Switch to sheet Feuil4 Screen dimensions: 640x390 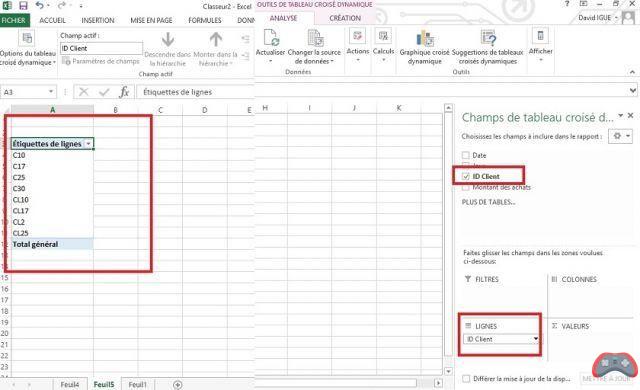click(x=69, y=385)
